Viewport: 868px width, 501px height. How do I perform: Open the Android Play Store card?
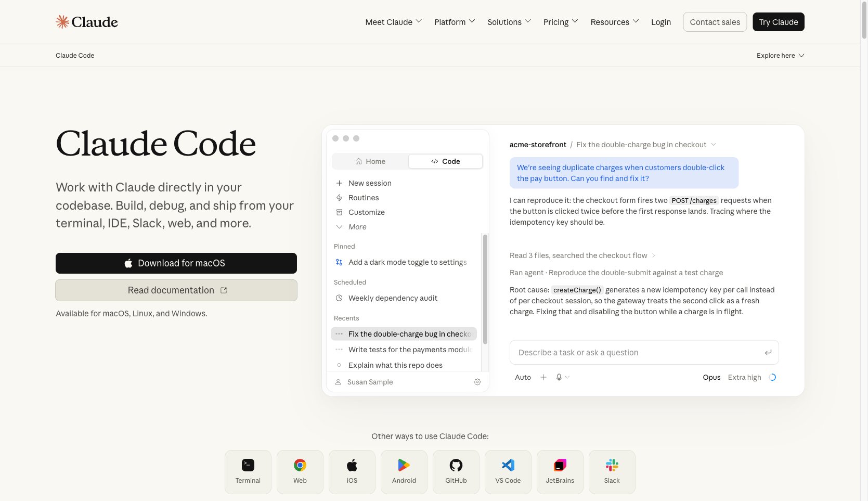[x=404, y=472]
